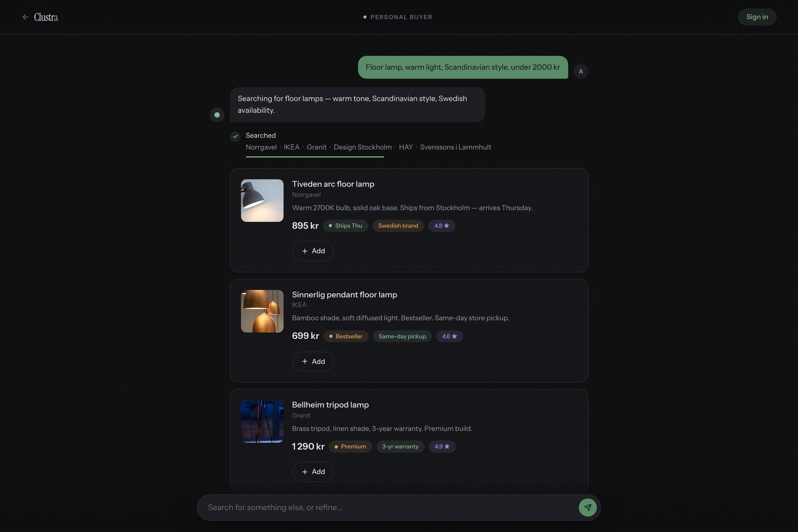Click the Tiveden arc floor lamp title
This screenshot has width=798, height=532.
[x=333, y=184]
